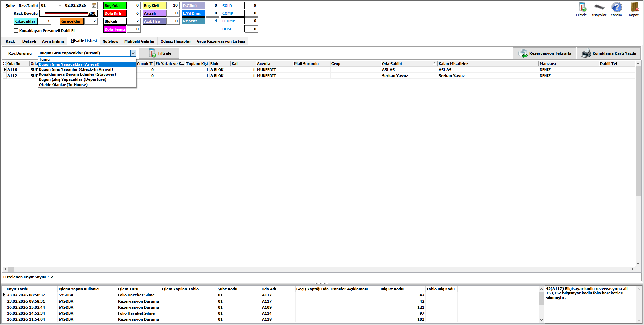This screenshot has height=325, width=644.
Task: Collapse the Rzv.Durumu dropdown arrow
Action: point(133,53)
